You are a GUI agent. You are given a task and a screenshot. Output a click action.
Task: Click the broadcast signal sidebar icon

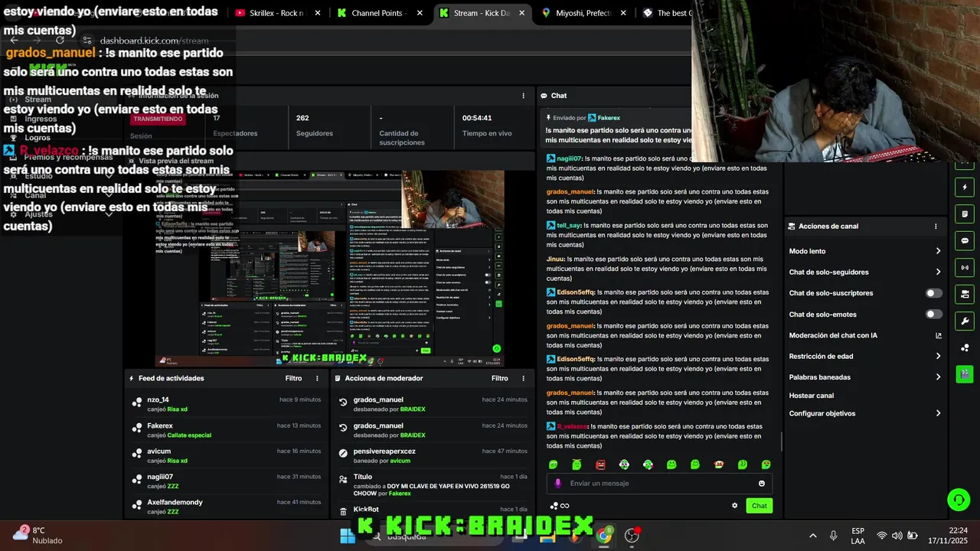point(965,268)
